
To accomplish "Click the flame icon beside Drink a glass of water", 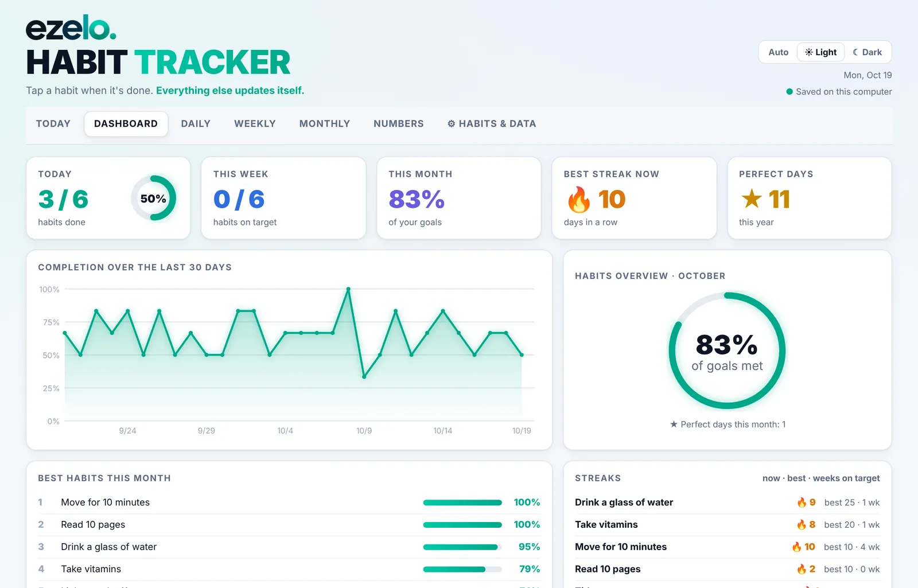I will point(802,503).
